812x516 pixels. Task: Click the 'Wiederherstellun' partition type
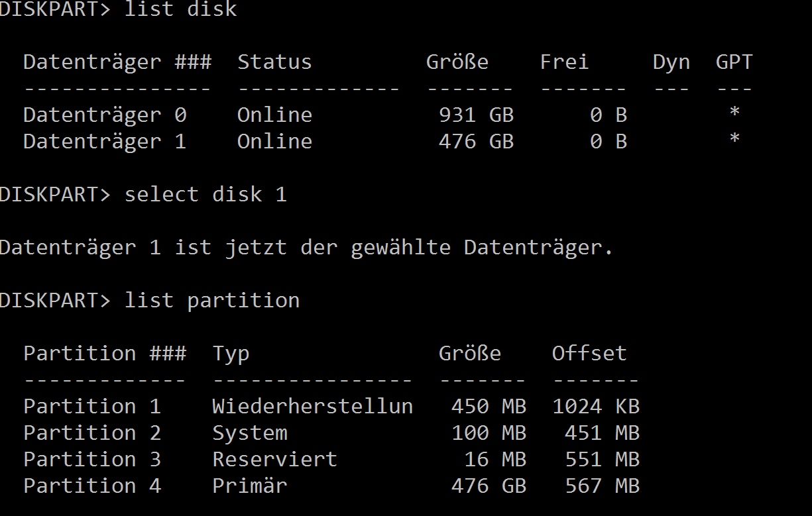click(312, 406)
